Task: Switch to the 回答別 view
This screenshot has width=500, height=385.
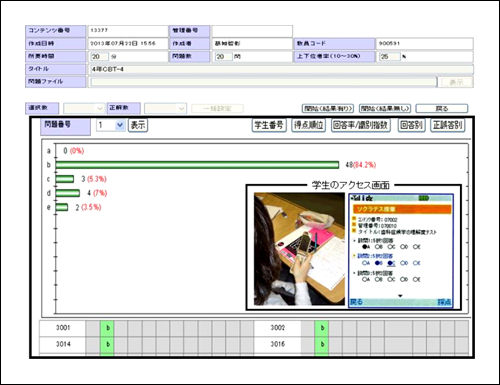Action: click(x=412, y=125)
